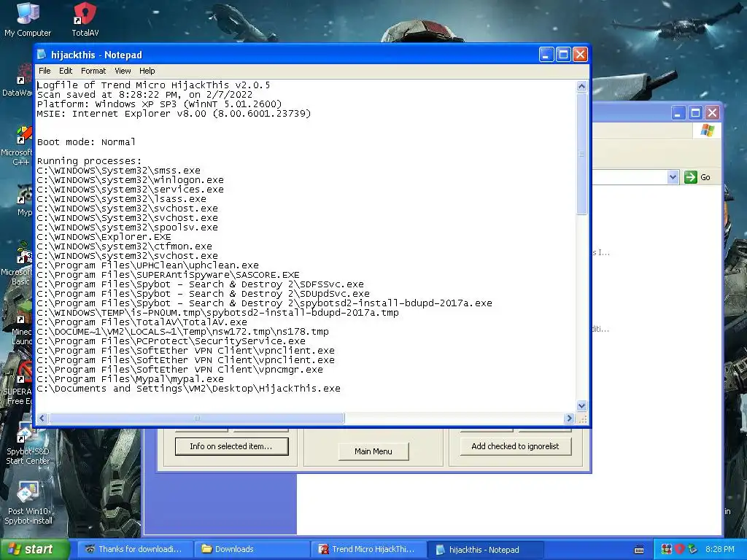Click the Windows flag logo in background window
The width and height of the screenshot is (747, 560).
point(708,131)
